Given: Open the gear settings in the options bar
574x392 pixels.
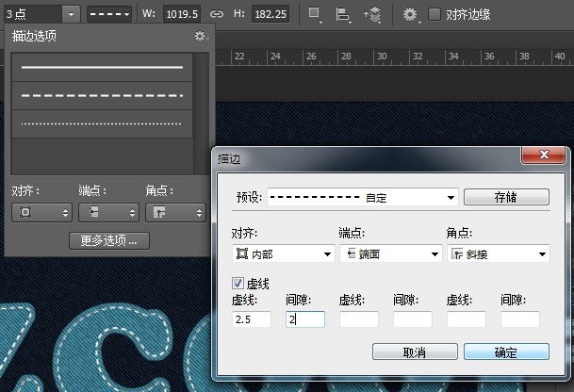Looking at the screenshot, I should 409,15.
